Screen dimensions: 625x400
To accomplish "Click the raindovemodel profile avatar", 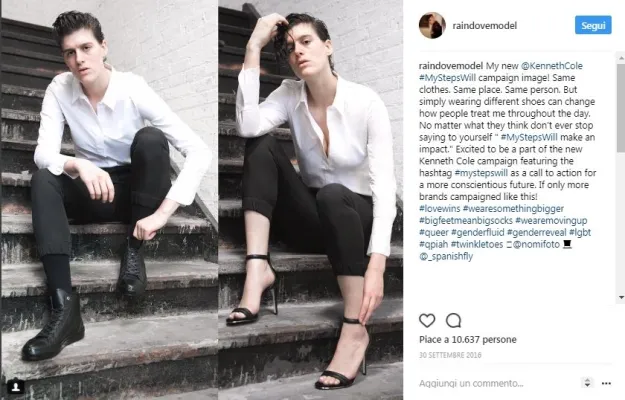I will coord(432,25).
